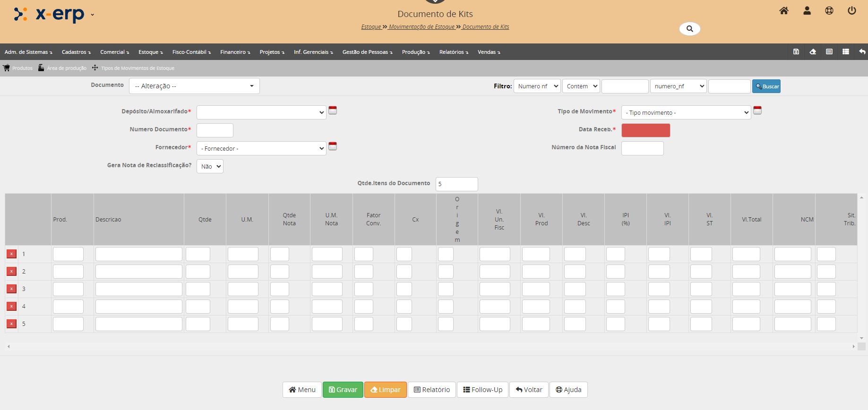Click the red Data Receb. field
Image resolution: width=868 pixels, height=410 pixels.
coord(645,130)
